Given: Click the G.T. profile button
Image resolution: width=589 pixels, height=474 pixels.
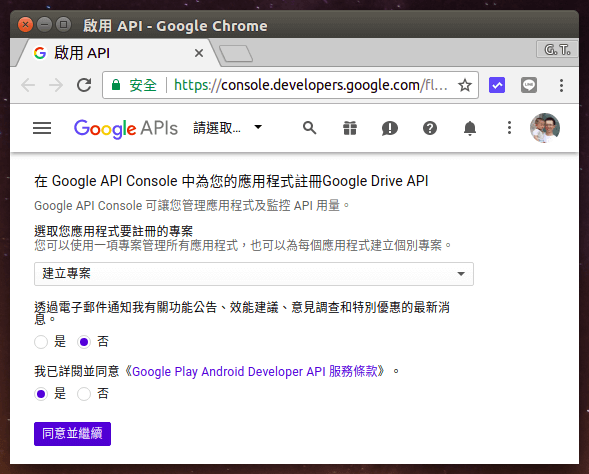Looking at the screenshot, I should 557,49.
